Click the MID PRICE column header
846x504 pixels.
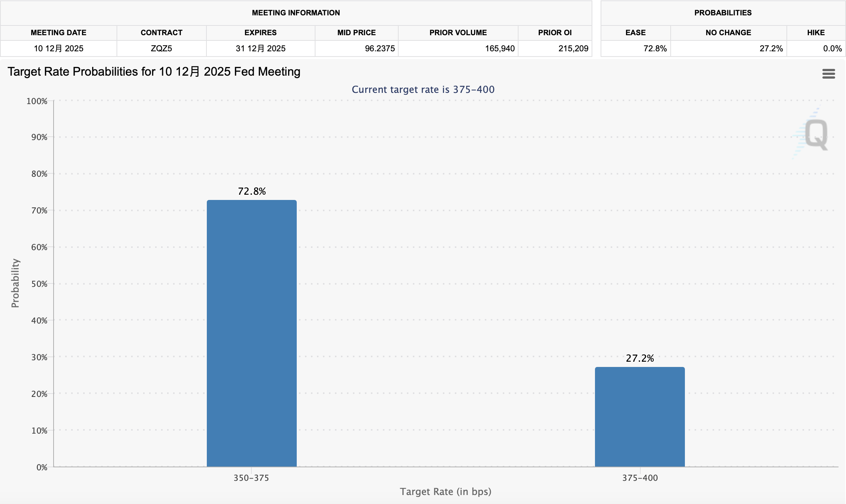coord(356,33)
